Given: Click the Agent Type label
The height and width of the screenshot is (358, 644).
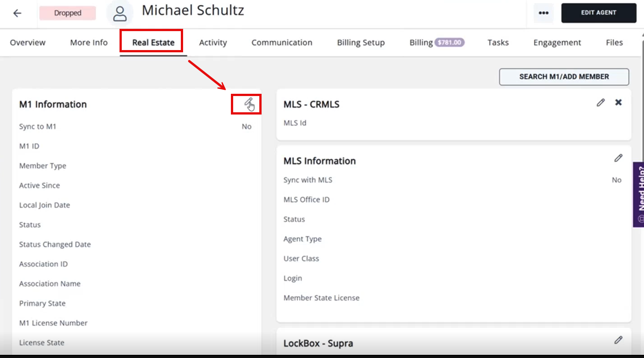Looking at the screenshot, I should pyautogui.click(x=303, y=239).
